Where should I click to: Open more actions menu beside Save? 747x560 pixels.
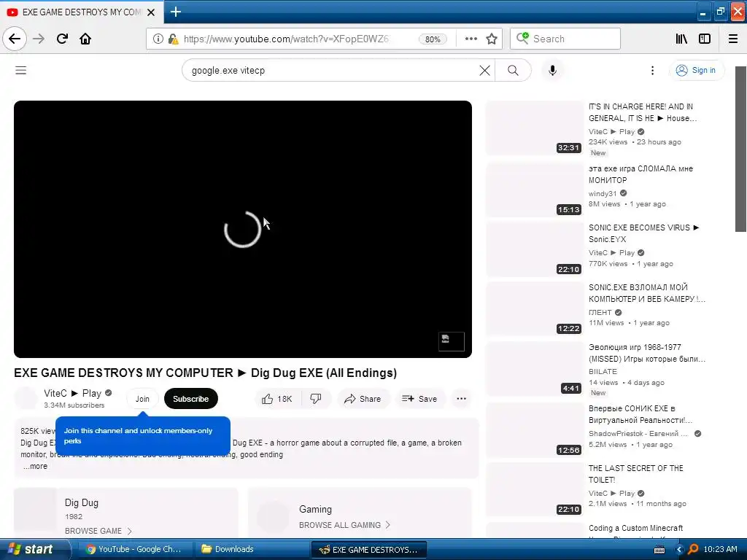461,399
